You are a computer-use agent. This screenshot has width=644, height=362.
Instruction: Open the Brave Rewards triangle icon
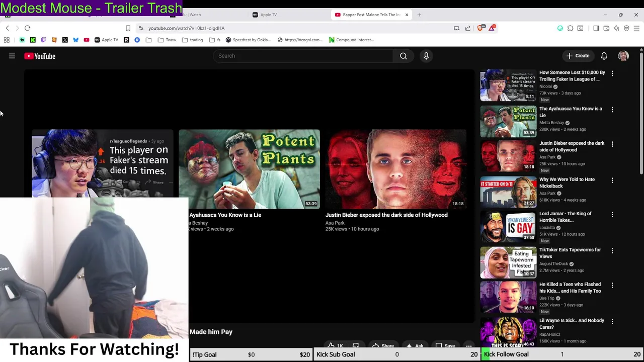492,28
